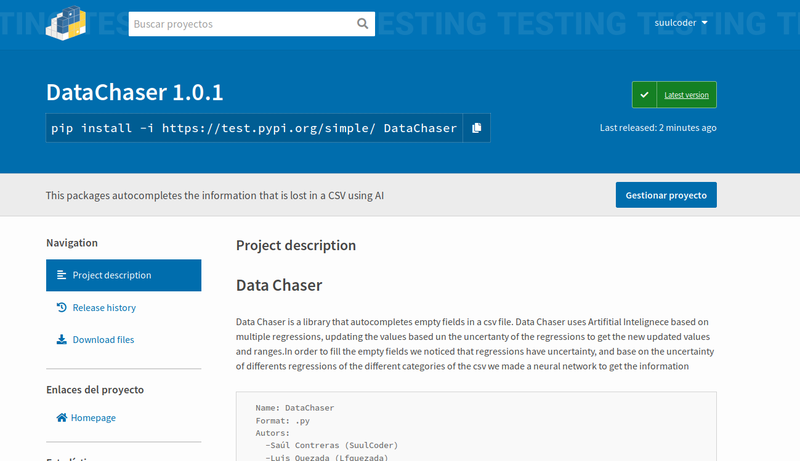
Task: Click the Data Chaser description heading
Action: [x=279, y=285]
